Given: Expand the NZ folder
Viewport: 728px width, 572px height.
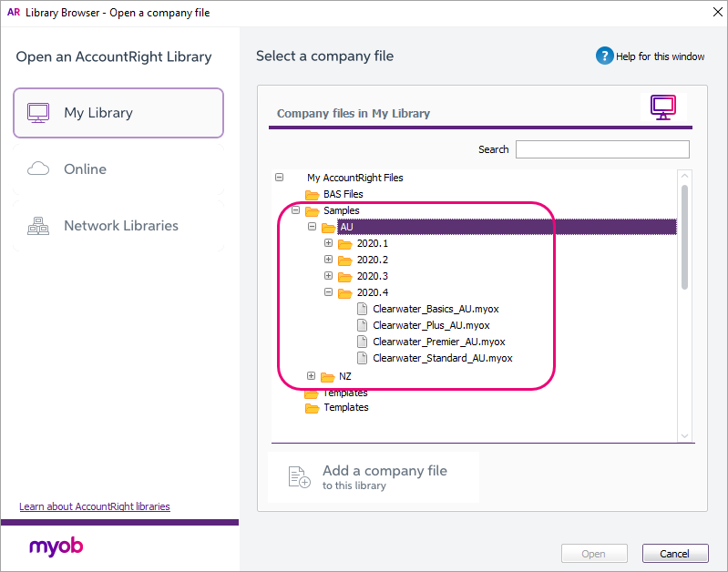Looking at the screenshot, I should coord(312,376).
